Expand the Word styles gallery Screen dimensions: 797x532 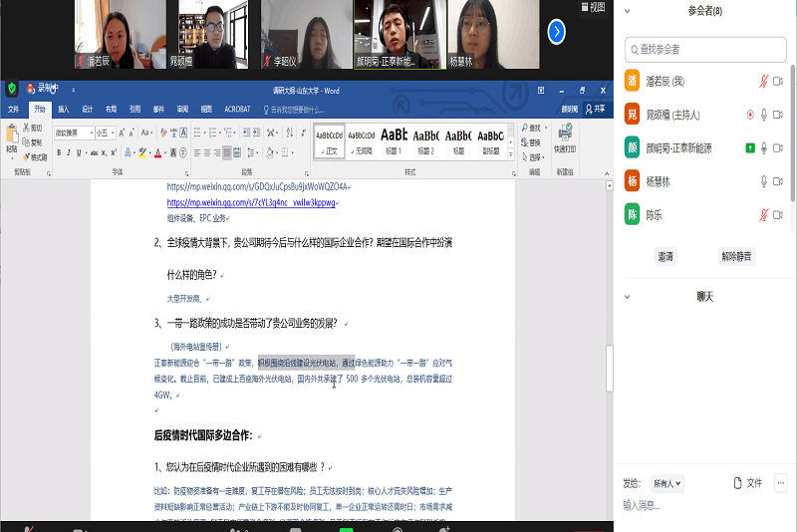(x=511, y=155)
